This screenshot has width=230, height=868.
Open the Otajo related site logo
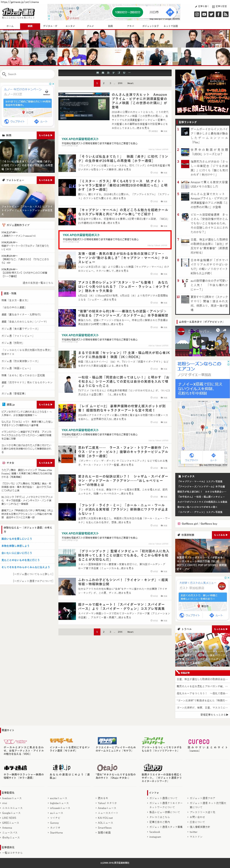pyautogui.click(x=107, y=768)
